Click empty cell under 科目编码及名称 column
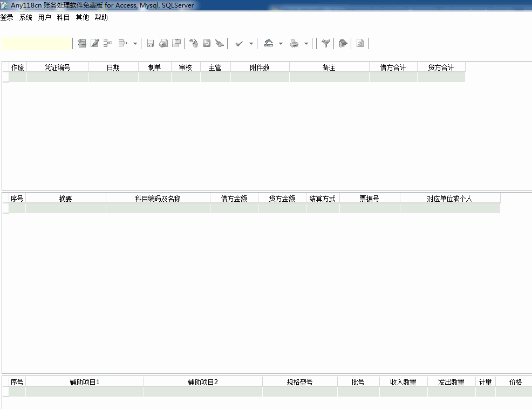This screenshot has width=532, height=409. coord(158,208)
